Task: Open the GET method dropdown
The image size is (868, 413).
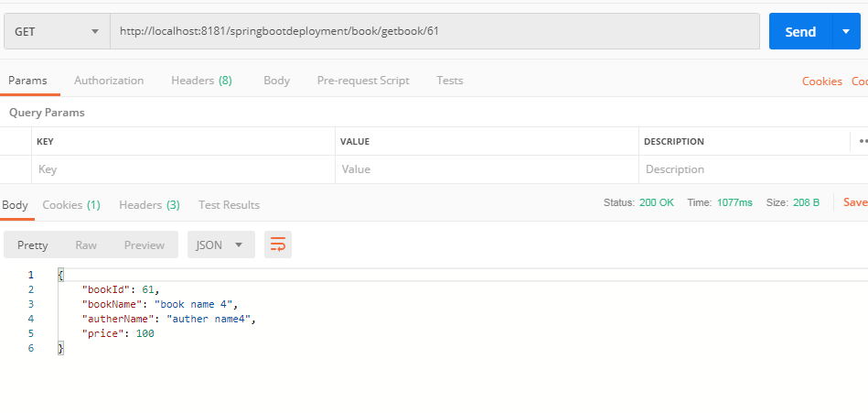Action: tap(57, 32)
